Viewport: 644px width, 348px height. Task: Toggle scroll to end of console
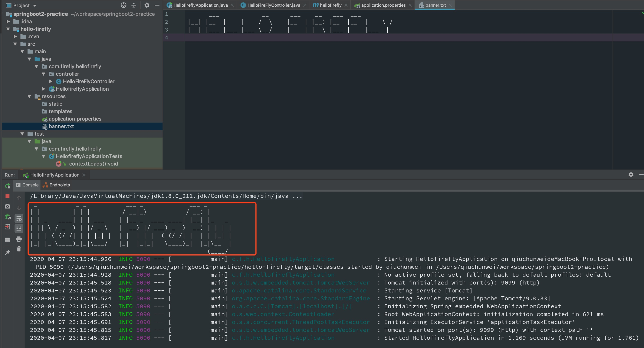[19, 228]
